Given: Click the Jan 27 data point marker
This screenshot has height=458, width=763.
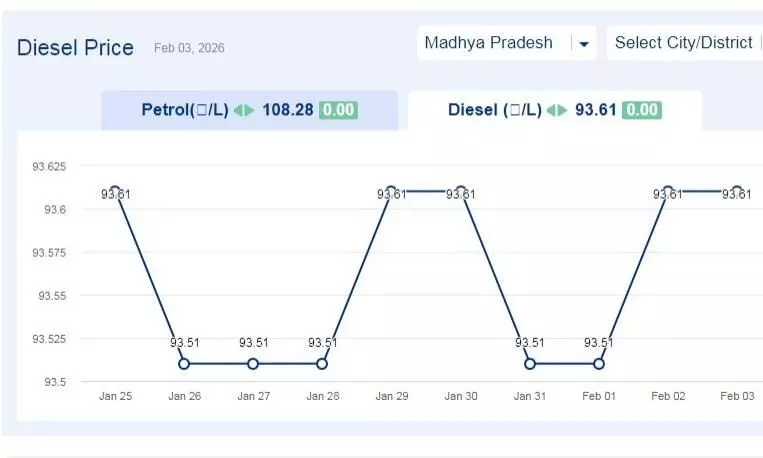Looking at the screenshot, I should [253, 364].
